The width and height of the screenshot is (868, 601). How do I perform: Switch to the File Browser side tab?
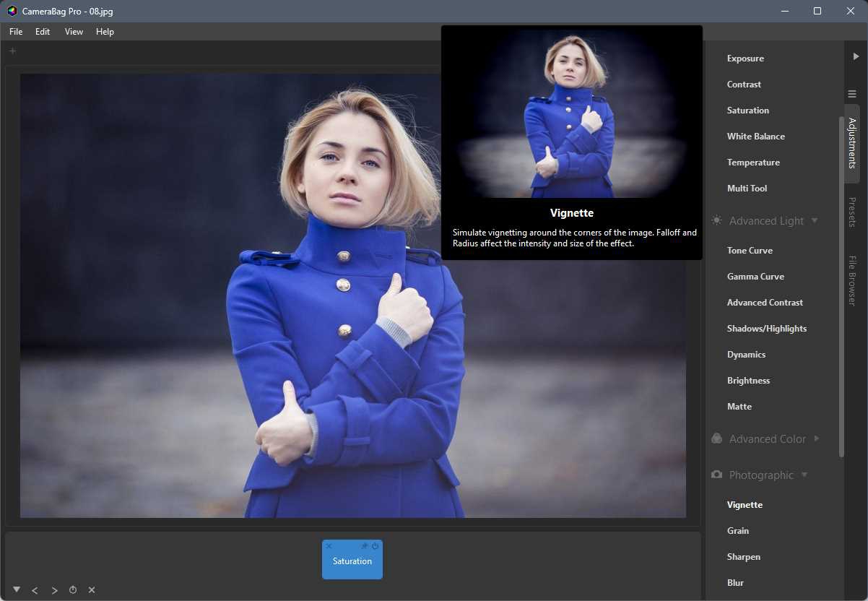coord(852,280)
